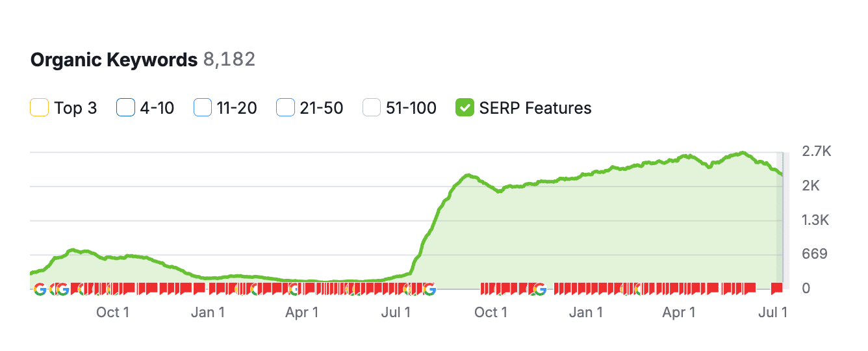Click the Organic Keywords heading
This screenshot has width=868, height=351.
(x=114, y=60)
